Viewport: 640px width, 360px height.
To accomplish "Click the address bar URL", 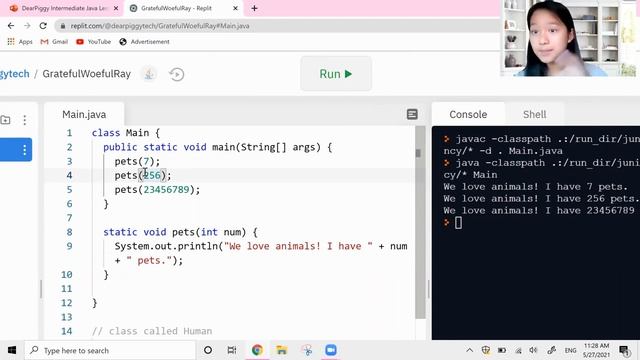I will (160, 26).
